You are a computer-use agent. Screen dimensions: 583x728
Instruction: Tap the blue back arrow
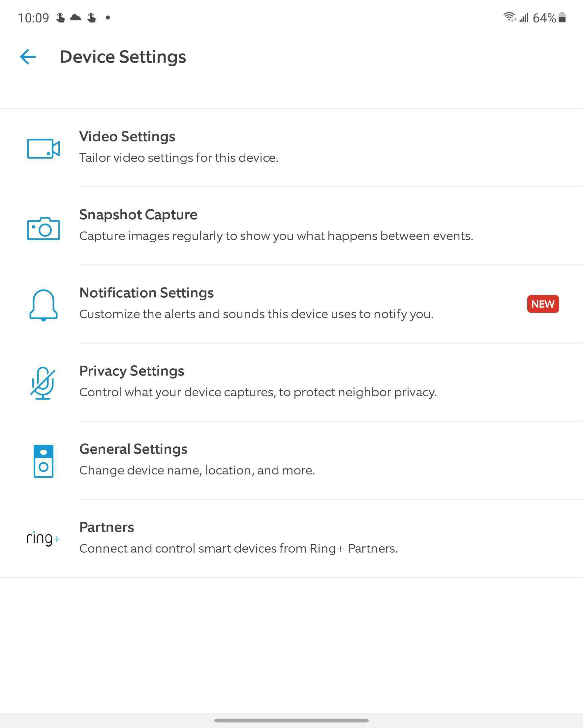point(28,57)
